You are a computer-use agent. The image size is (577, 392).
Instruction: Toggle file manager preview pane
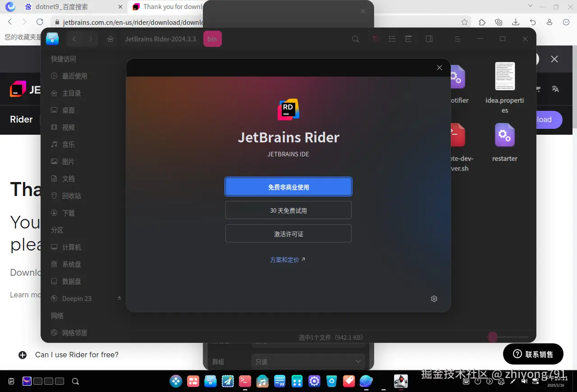(429, 39)
